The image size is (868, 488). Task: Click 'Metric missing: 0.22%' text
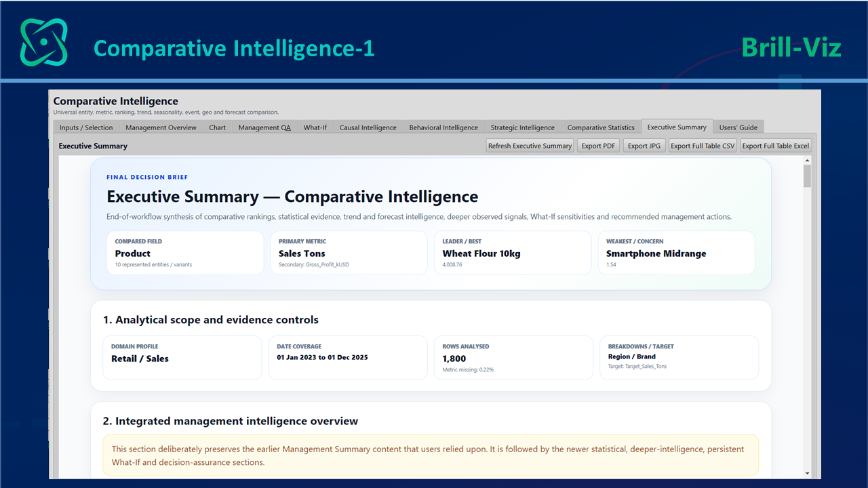(468, 369)
